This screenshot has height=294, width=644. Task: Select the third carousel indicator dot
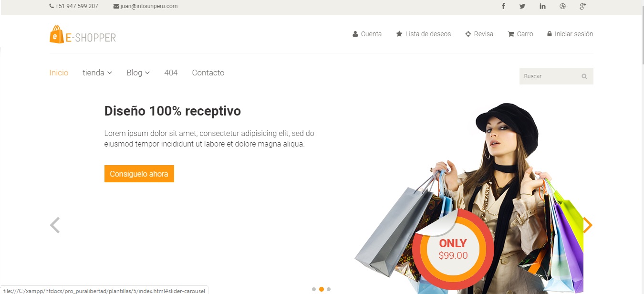pyautogui.click(x=329, y=289)
